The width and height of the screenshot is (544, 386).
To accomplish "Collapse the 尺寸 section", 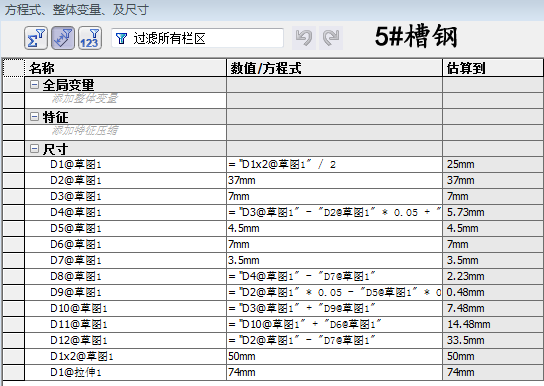I will click(34, 149).
